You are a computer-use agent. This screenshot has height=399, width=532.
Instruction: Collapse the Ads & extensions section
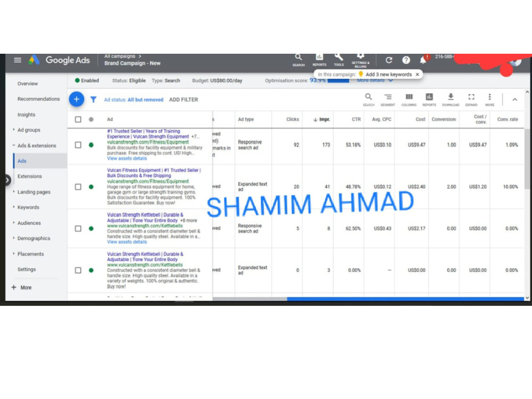coord(14,145)
